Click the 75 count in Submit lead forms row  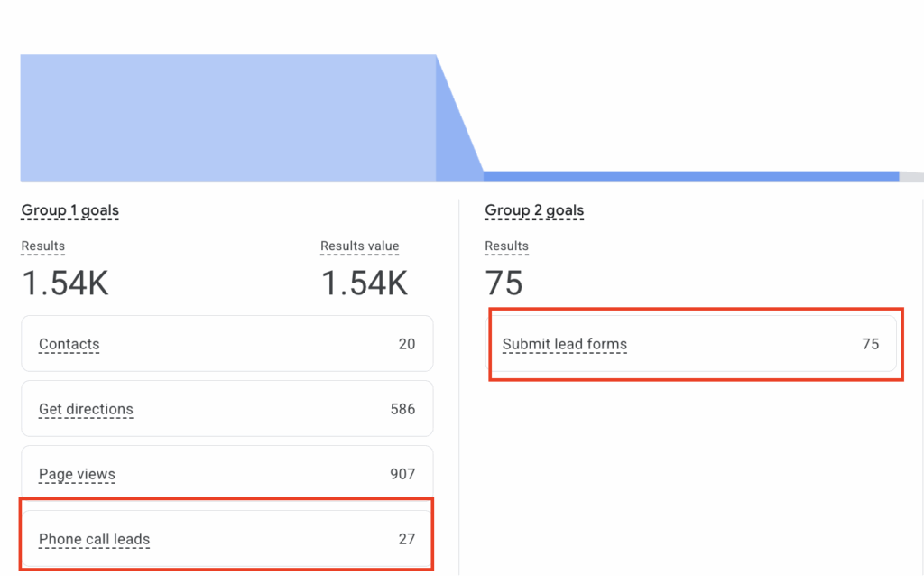tap(870, 344)
